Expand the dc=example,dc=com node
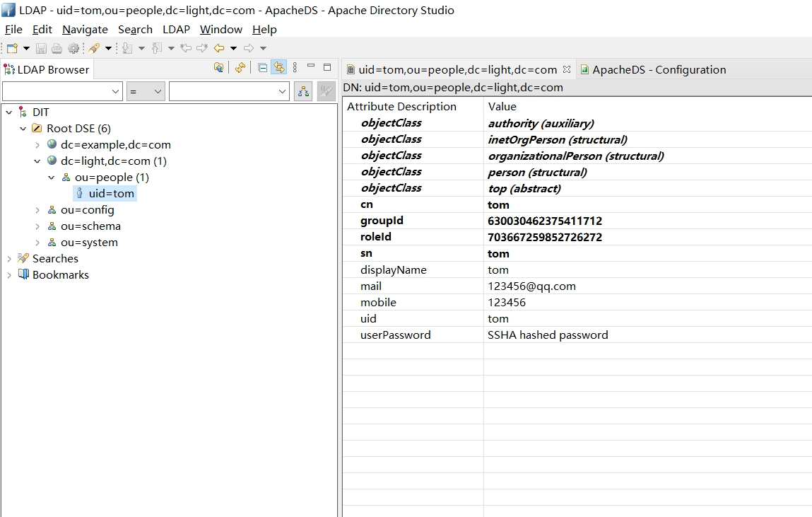 (37, 145)
